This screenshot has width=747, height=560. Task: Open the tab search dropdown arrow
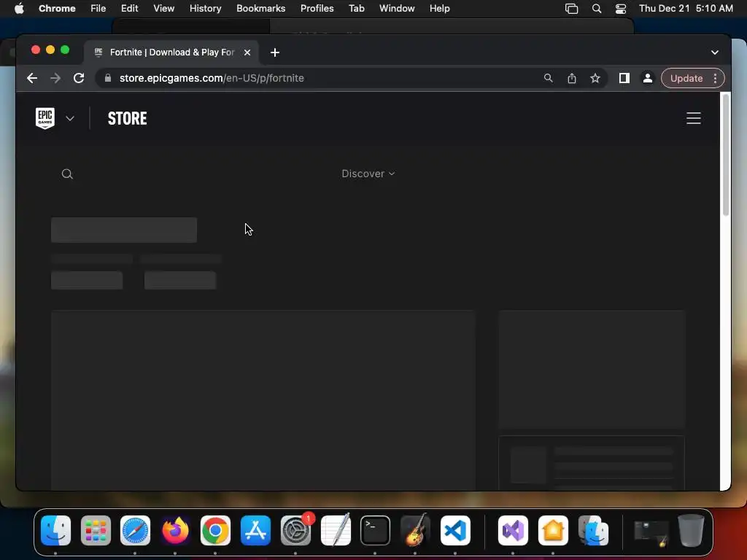pyautogui.click(x=715, y=52)
